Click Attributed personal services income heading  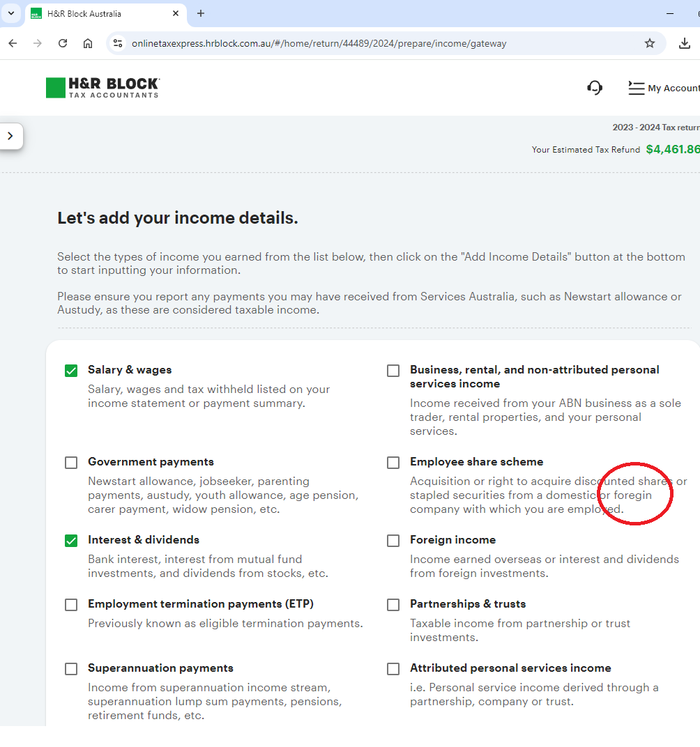click(x=510, y=668)
